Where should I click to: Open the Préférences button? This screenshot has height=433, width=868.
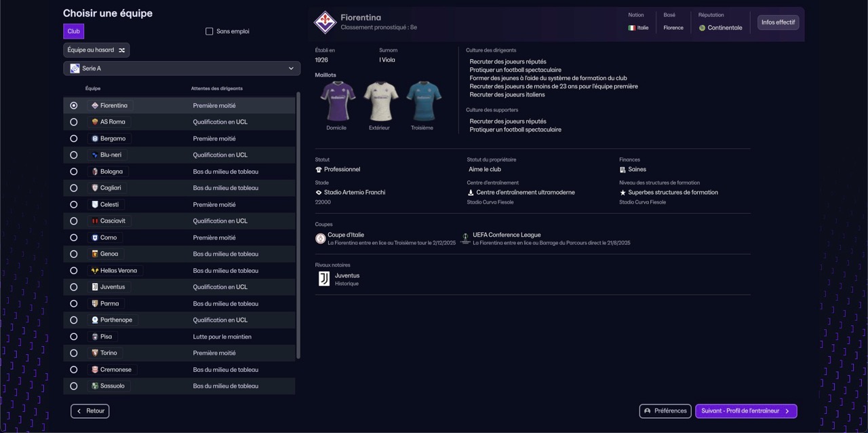(x=665, y=411)
